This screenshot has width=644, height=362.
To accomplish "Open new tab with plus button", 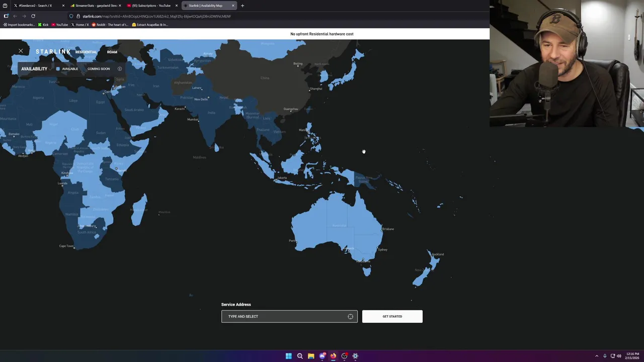I will coord(243,6).
